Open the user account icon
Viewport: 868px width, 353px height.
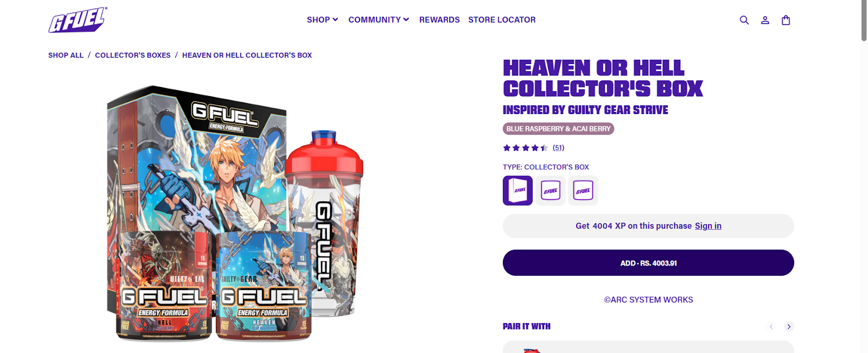pos(765,20)
